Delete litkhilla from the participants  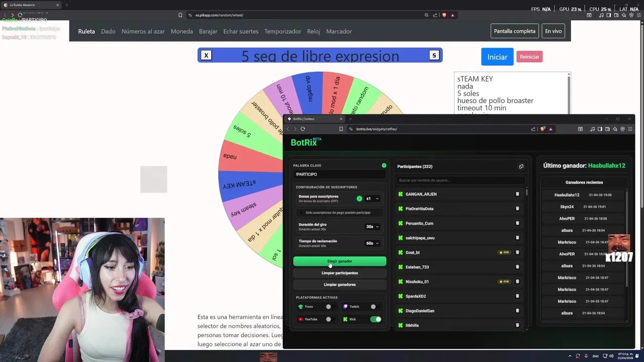pos(517,325)
